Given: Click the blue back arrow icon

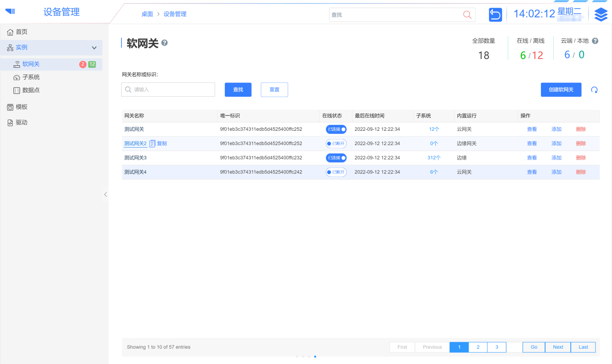Looking at the screenshot, I should [x=495, y=15].
